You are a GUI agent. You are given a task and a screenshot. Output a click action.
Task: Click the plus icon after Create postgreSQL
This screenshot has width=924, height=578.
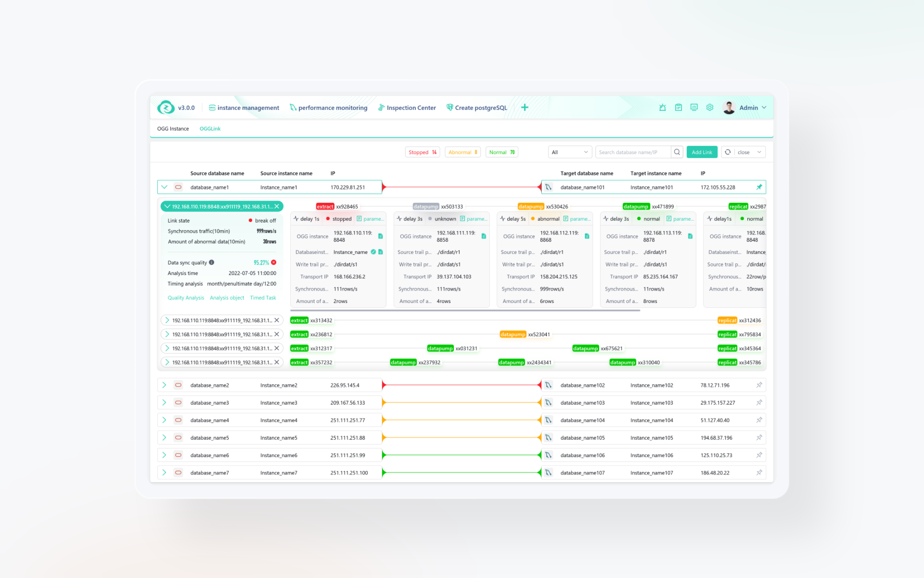[x=525, y=107]
